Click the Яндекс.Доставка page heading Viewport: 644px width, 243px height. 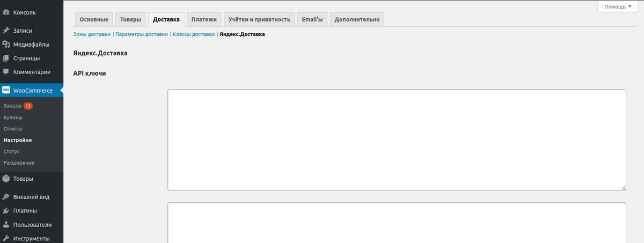point(100,54)
